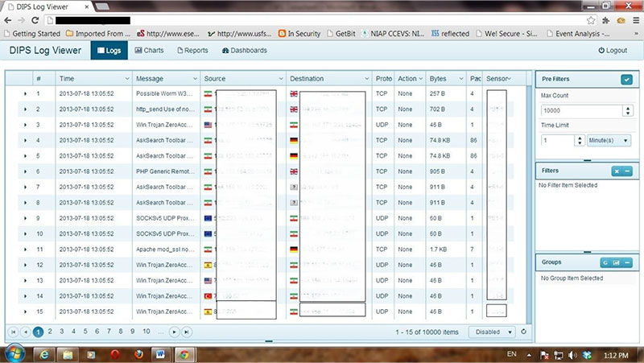Open the Chrome menu icon
The width and height of the screenshot is (644, 363).
point(636,21)
